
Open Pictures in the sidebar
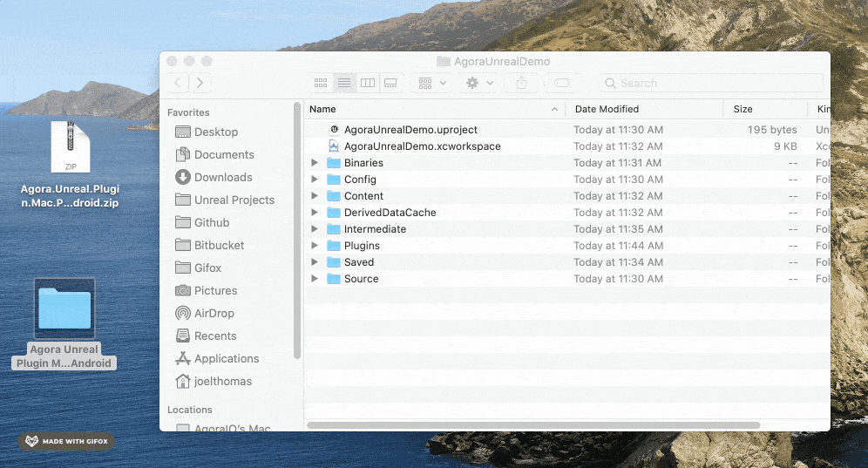pyautogui.click(x=206, y=291)
